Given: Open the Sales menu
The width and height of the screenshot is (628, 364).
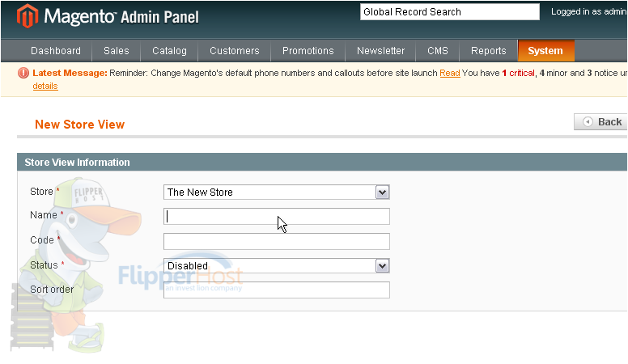Looking at the screenshot, I should (x=117, y=51).
